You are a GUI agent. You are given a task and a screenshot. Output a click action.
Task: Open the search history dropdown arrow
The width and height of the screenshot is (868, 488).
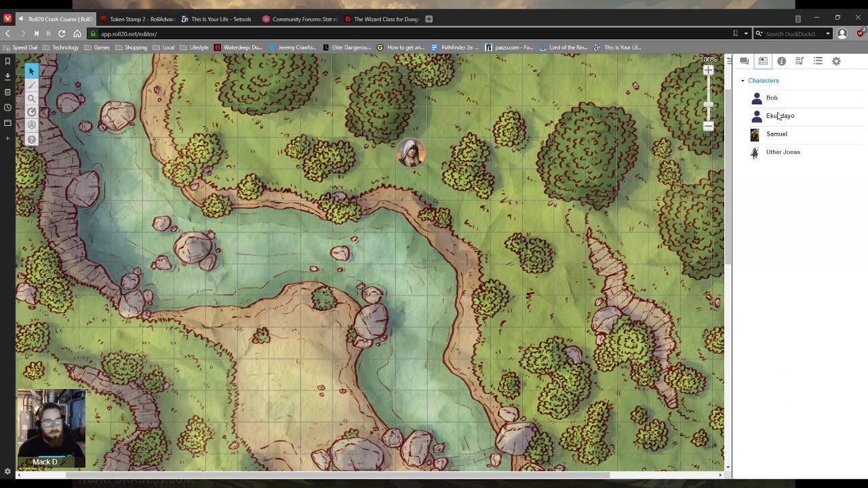pos(828,34)
